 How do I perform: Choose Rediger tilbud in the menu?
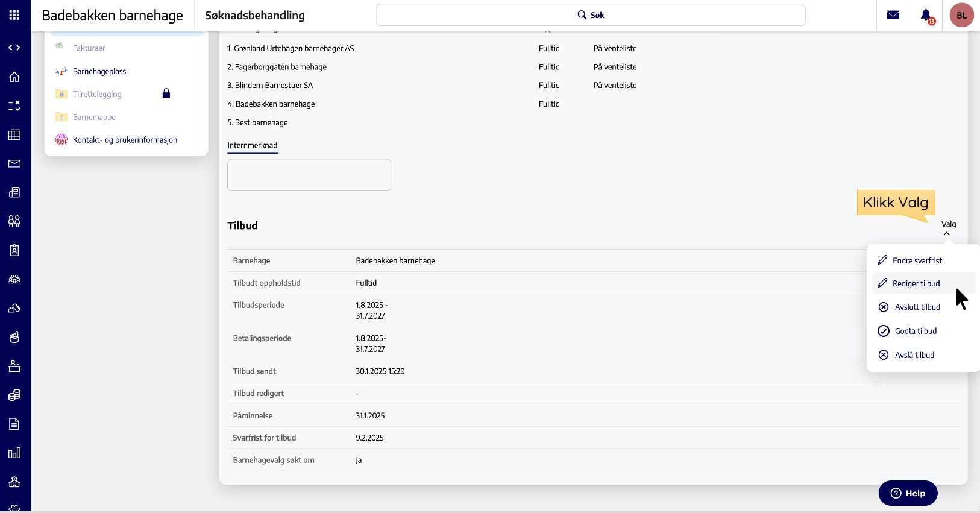(916, 283)
